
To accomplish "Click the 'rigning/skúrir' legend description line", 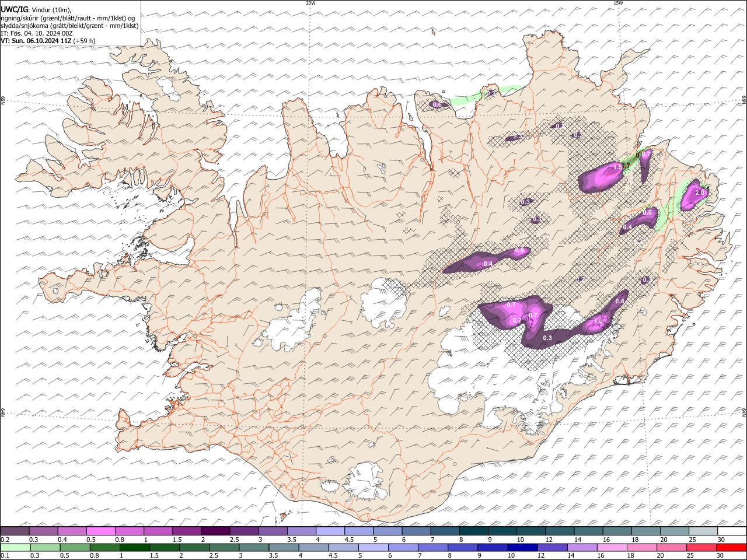I will point(68,18).
